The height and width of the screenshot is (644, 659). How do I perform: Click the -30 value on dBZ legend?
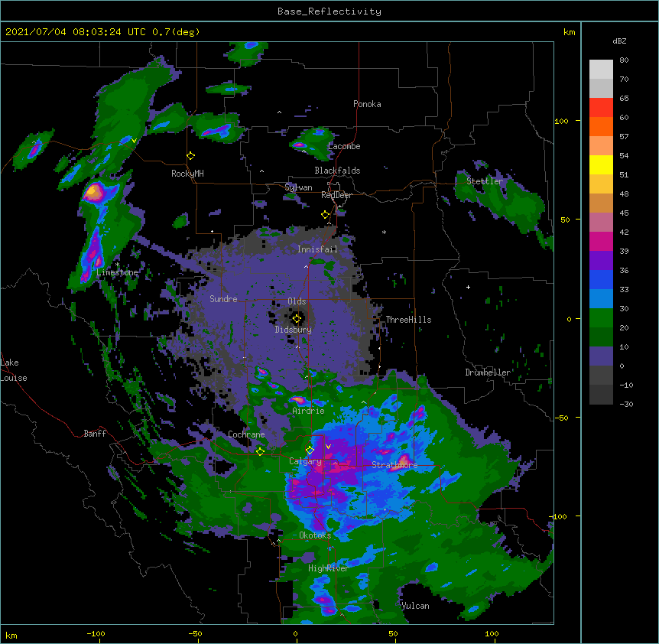626,404
